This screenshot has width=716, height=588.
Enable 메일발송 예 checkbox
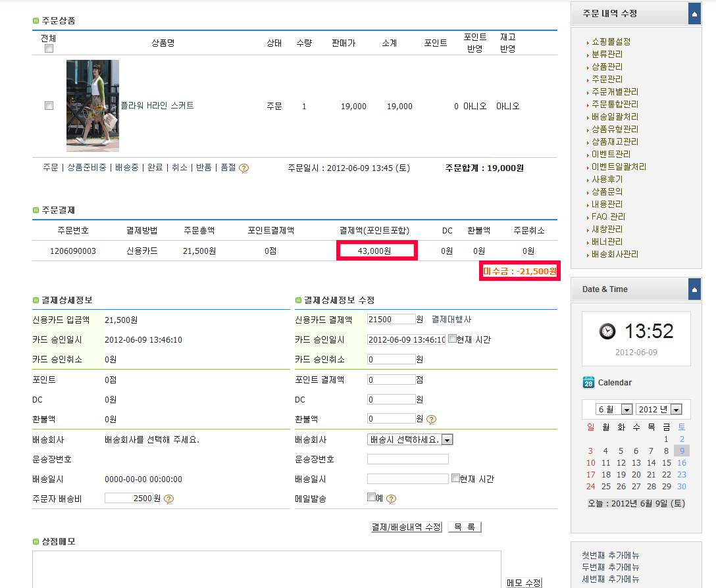[x=371, y=497]
